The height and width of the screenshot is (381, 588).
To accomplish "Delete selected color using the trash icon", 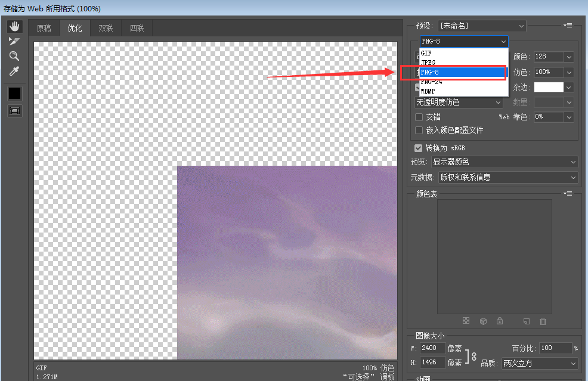I will (543, 321).
